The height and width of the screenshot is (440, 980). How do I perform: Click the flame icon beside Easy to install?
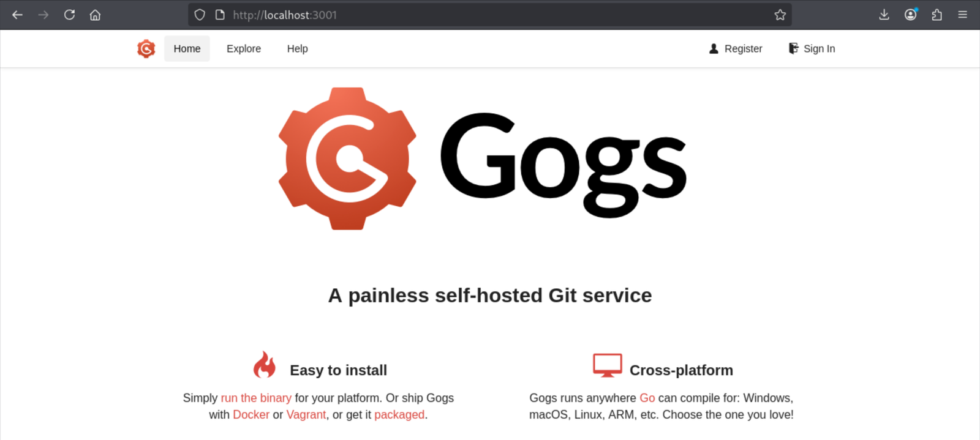(265, 365)
